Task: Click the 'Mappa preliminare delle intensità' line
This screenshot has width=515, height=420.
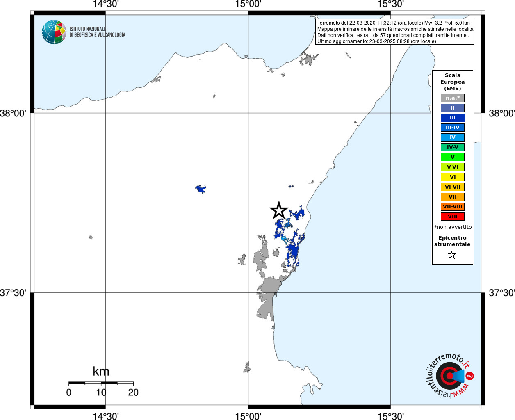Action: point(395,29)
